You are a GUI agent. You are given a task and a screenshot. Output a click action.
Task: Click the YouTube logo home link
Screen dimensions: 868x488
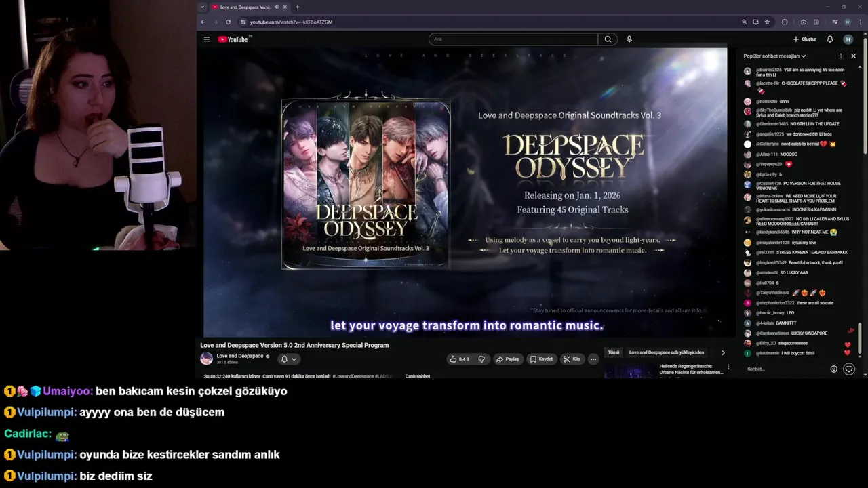(233, 39)
